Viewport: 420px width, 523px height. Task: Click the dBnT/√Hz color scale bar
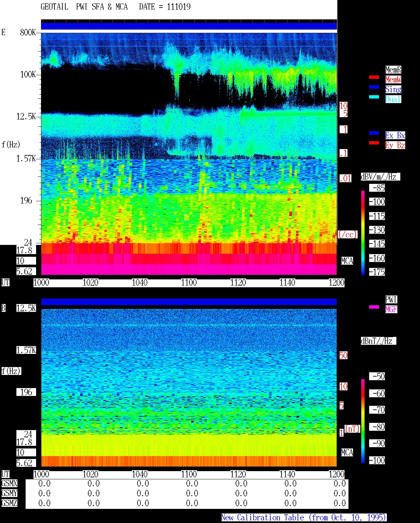363,421
